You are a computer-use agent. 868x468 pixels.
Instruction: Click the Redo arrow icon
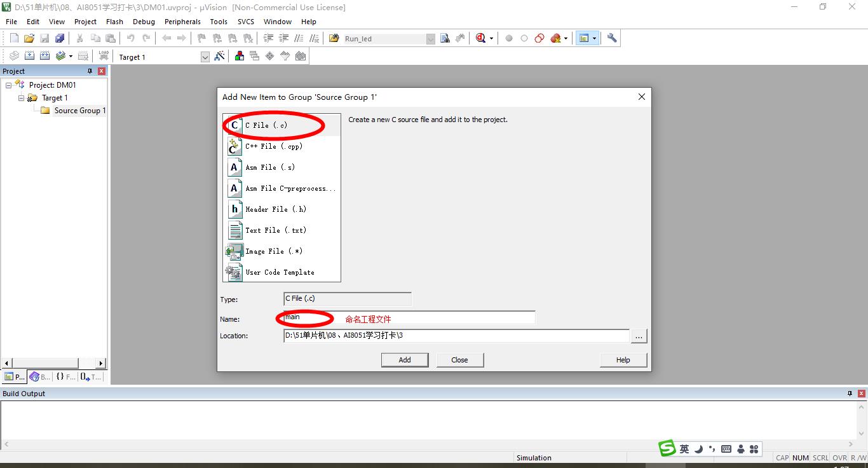(146, 38)
